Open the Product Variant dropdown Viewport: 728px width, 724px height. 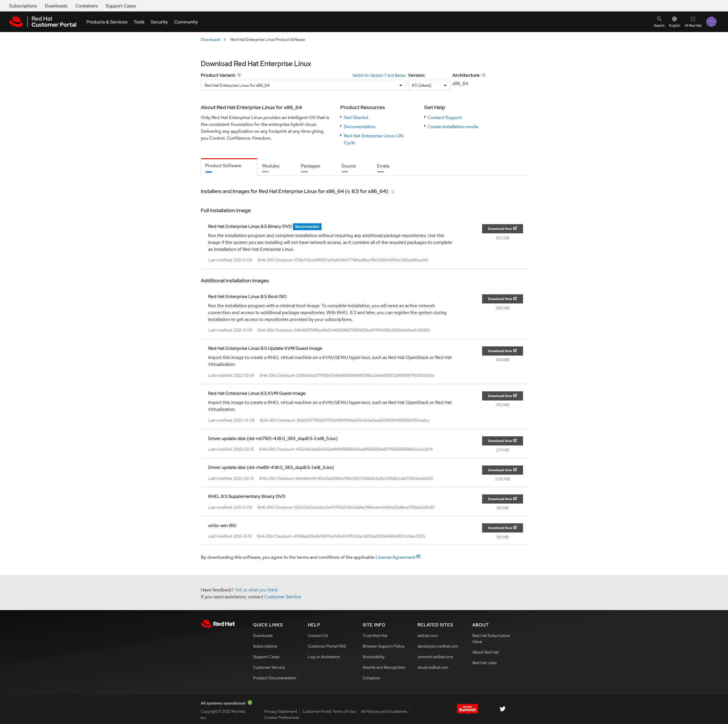pos(303,85)
